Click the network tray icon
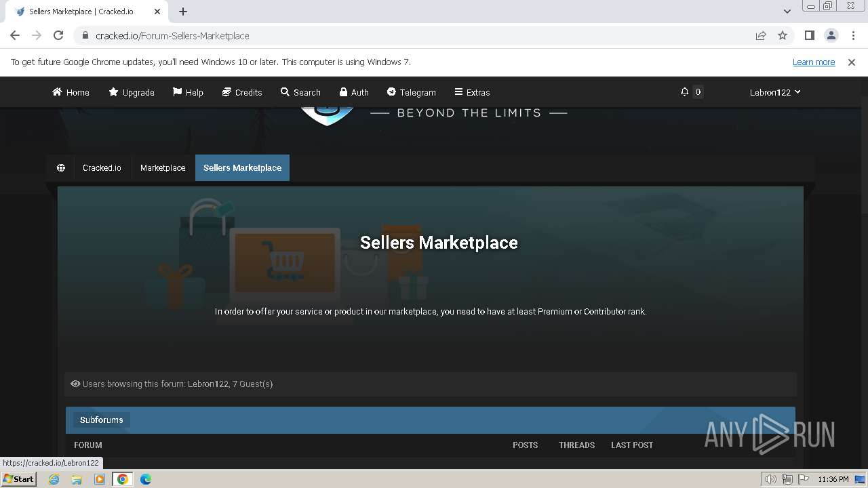 tap(787, 479)
